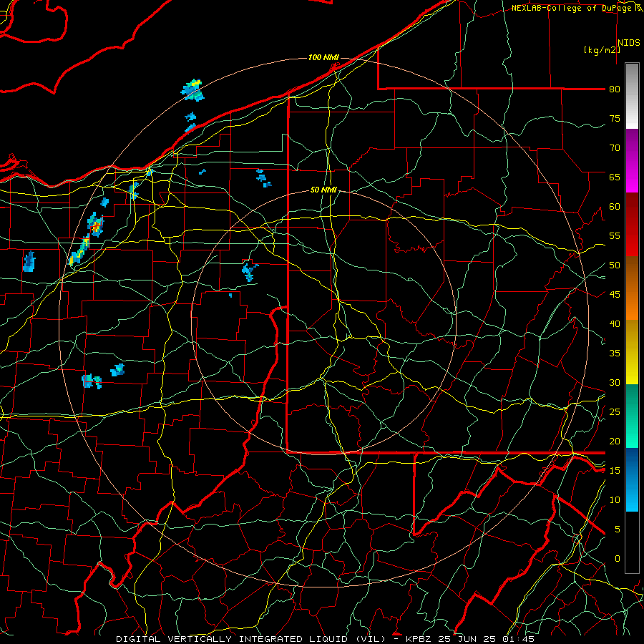Screen dimensions: 644x644
Task: Pick the bright red band of the color scale
Action: pos(632,225)
